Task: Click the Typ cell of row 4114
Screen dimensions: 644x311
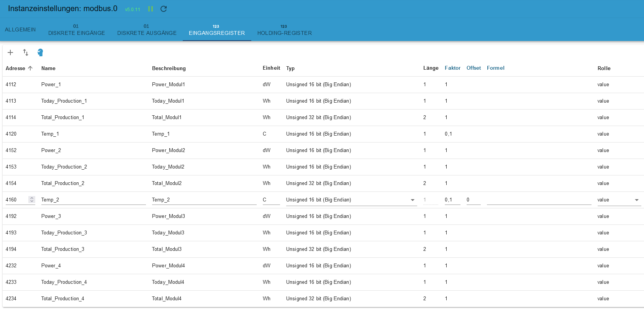Action: (318, 117)
